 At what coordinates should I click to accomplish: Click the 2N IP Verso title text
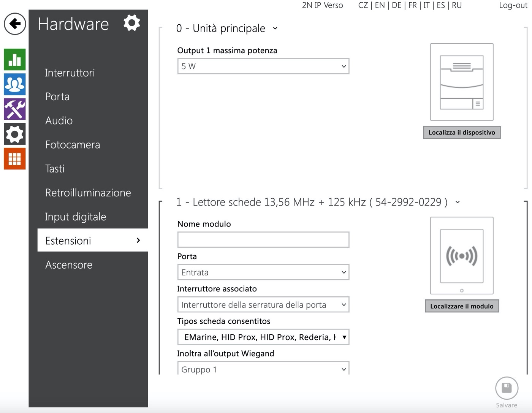tap(323, 5)
